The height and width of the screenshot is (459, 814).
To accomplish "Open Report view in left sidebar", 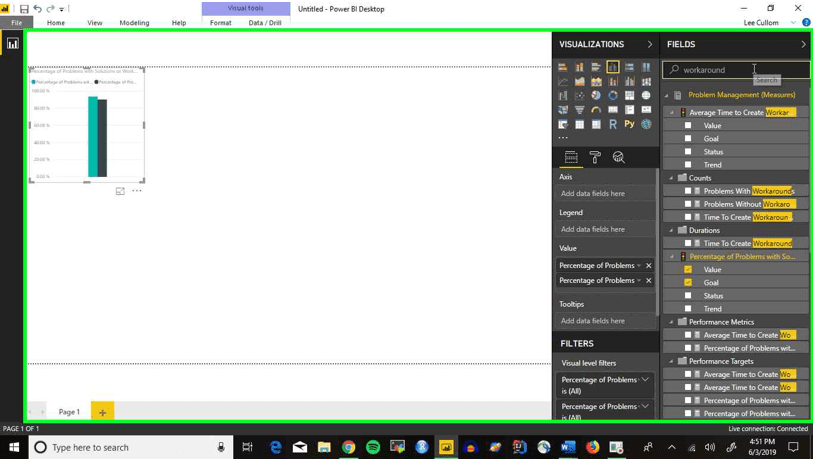I will click(x=12, y=44).
